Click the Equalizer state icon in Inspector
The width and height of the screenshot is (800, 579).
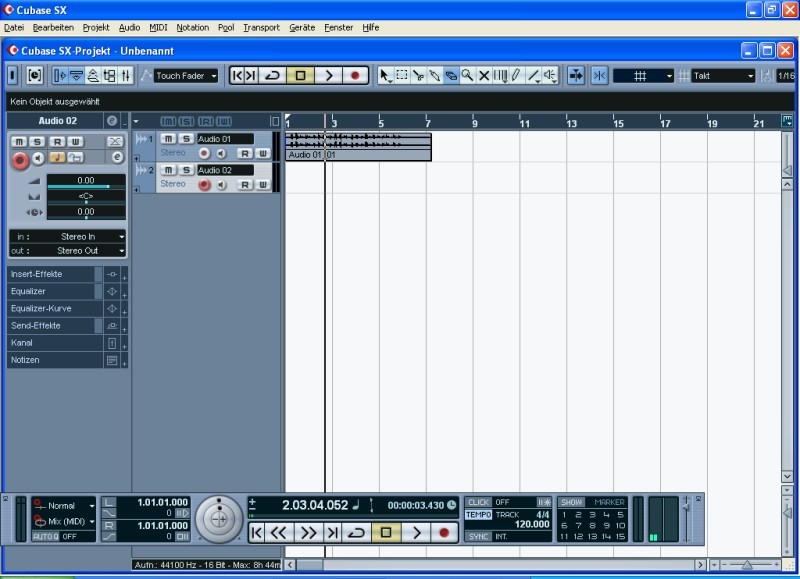click(x=112, y=291)
